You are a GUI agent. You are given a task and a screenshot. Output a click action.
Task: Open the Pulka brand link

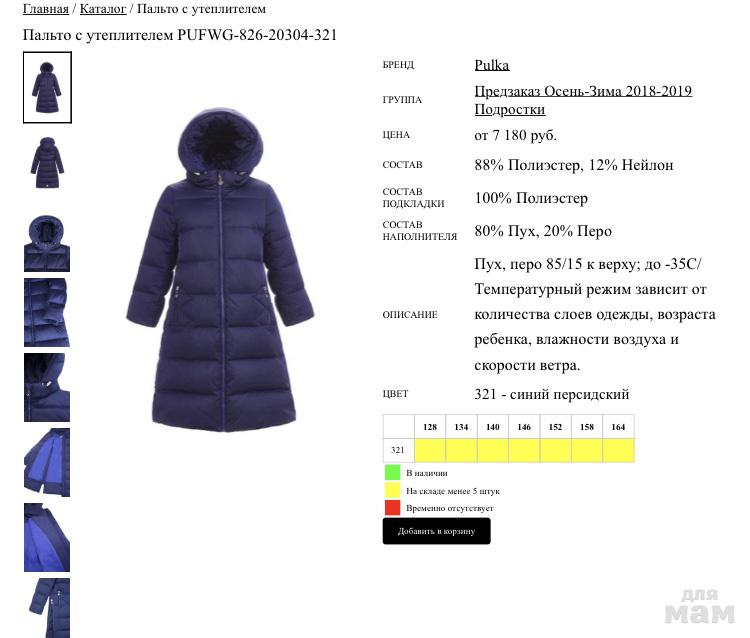click(492, 65)
